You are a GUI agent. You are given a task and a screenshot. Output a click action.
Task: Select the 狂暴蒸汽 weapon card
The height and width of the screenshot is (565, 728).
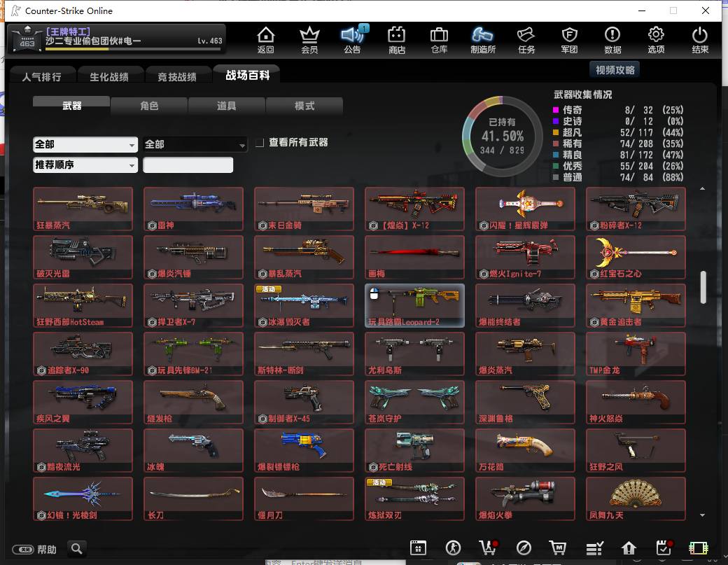click(83, 209)
